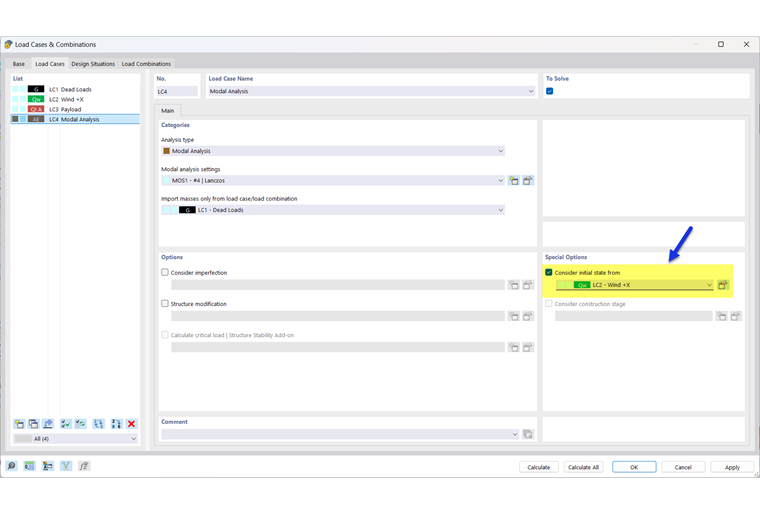Open the Design Situations tab

93,64
